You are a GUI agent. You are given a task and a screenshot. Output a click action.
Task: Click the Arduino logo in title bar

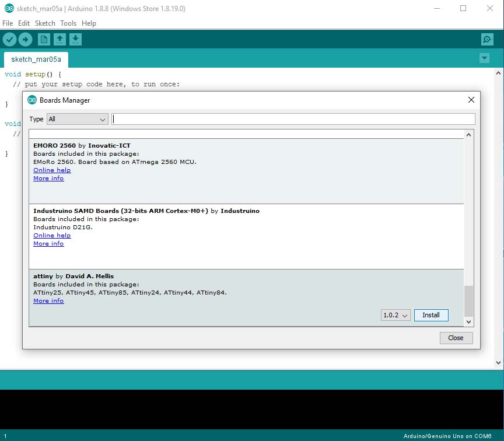[x=9, y=8]
